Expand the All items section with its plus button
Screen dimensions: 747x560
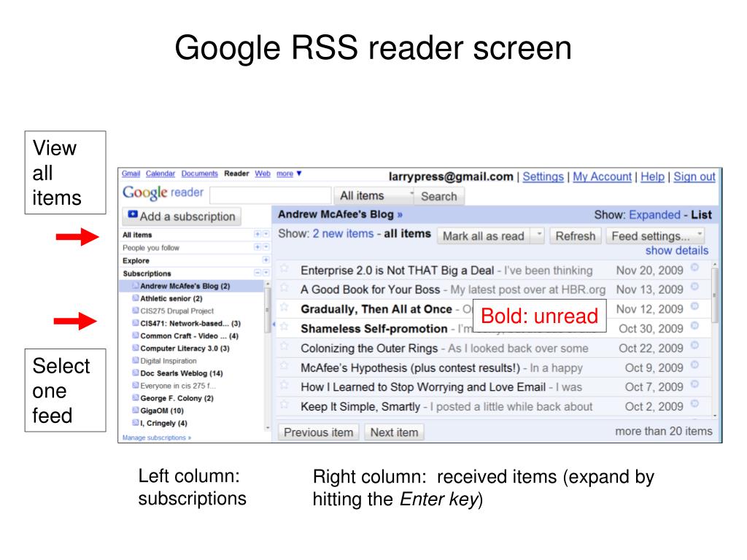258,234
